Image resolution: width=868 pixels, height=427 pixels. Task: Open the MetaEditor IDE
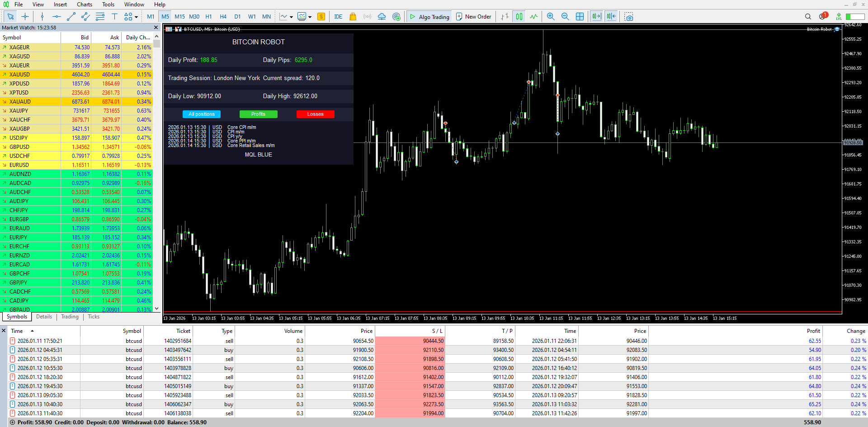tap(338, 17)
